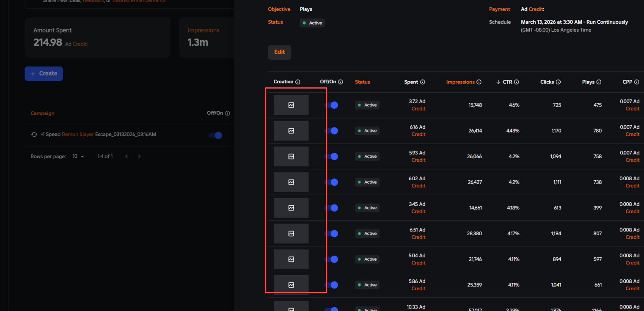This screenshot has height=311, width=644.
Task: Click the spent amount 3.72 Ad Credit
Action: coord(417,105)
